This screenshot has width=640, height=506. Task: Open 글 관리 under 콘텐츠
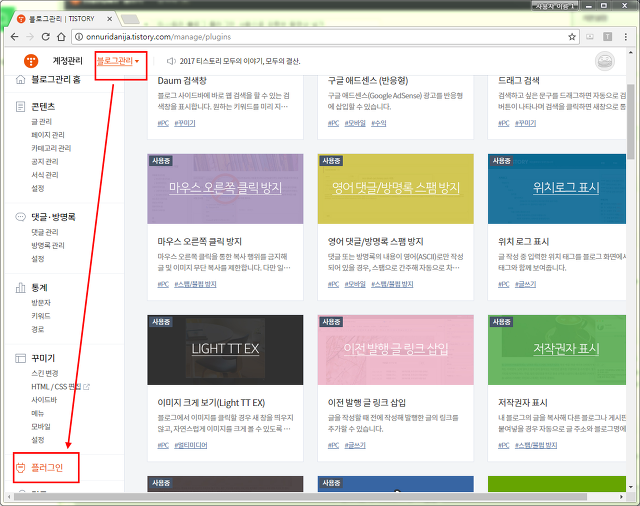coord(41,122)
